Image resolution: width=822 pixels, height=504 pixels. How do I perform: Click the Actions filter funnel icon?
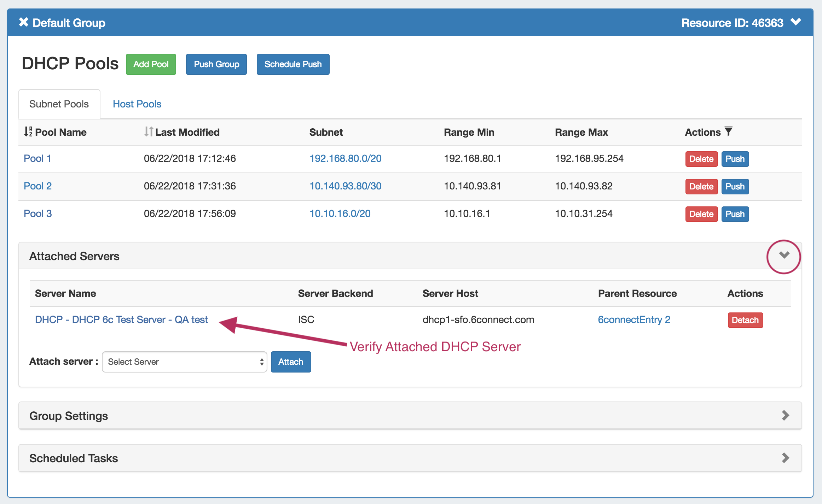(728, 132)
